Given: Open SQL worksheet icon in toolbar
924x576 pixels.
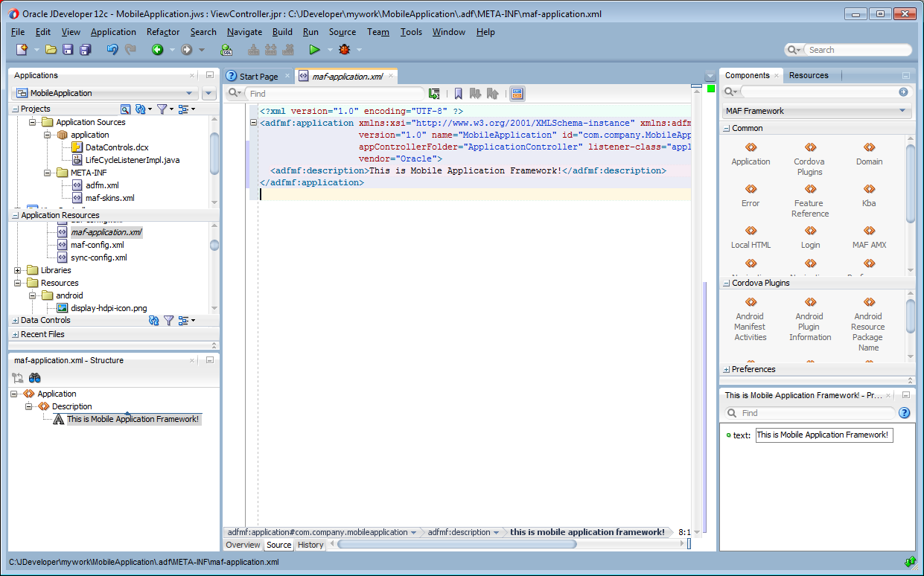Looking at the screenshot, I should [226, 50].
